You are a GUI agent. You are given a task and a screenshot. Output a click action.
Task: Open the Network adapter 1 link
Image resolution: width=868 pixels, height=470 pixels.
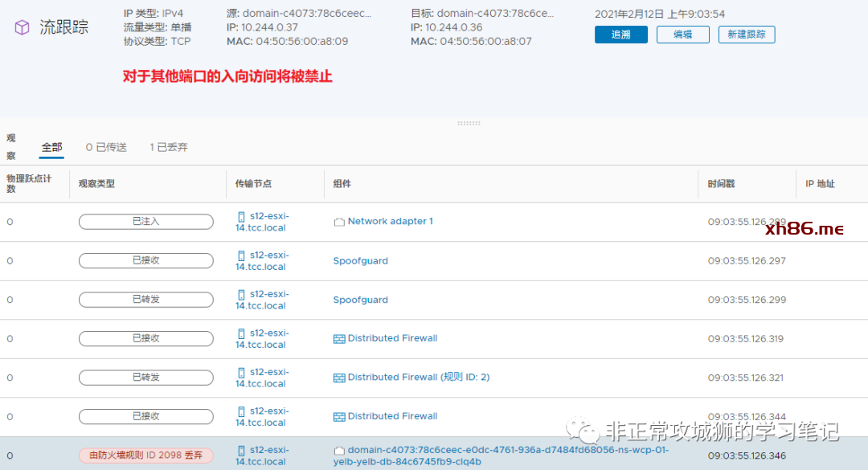(x=390, y=222)
